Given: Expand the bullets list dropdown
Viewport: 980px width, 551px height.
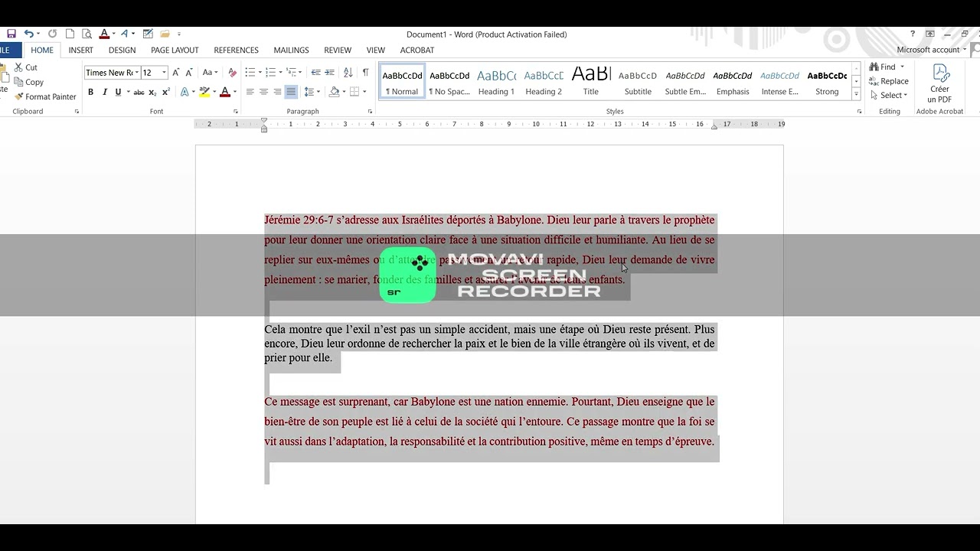Looking at the screenshot, I should point(260,73).
